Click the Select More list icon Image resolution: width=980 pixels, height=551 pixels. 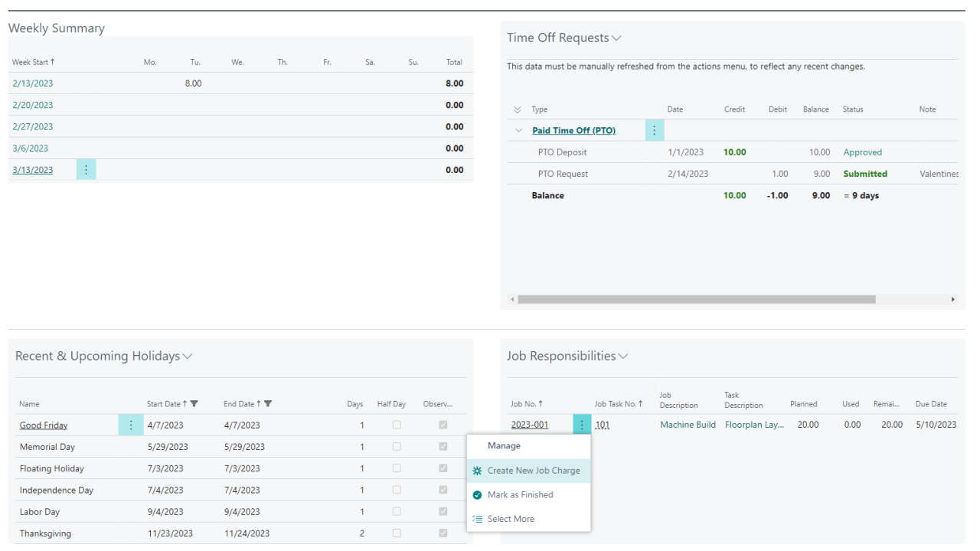478,519
